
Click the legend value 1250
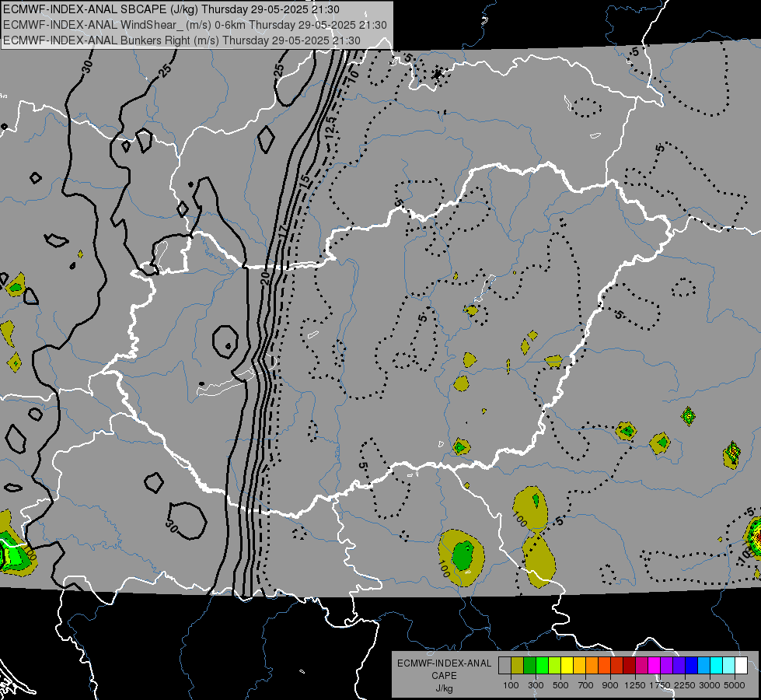(635, 685)
